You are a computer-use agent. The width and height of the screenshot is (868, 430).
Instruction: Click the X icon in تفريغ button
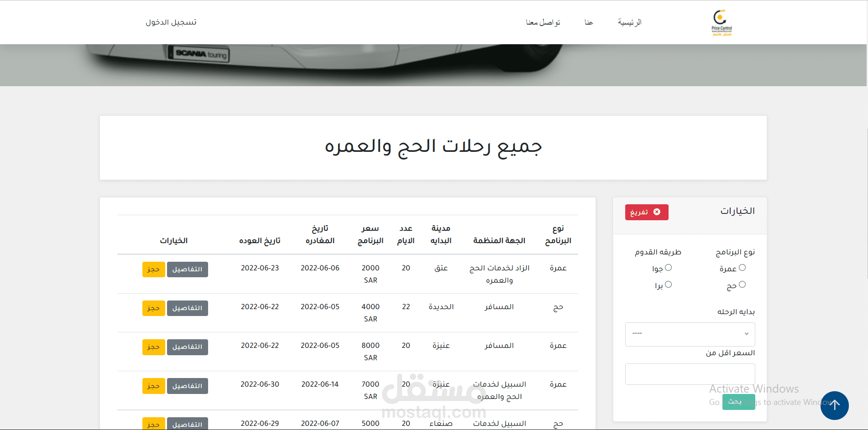click(657, 212)
